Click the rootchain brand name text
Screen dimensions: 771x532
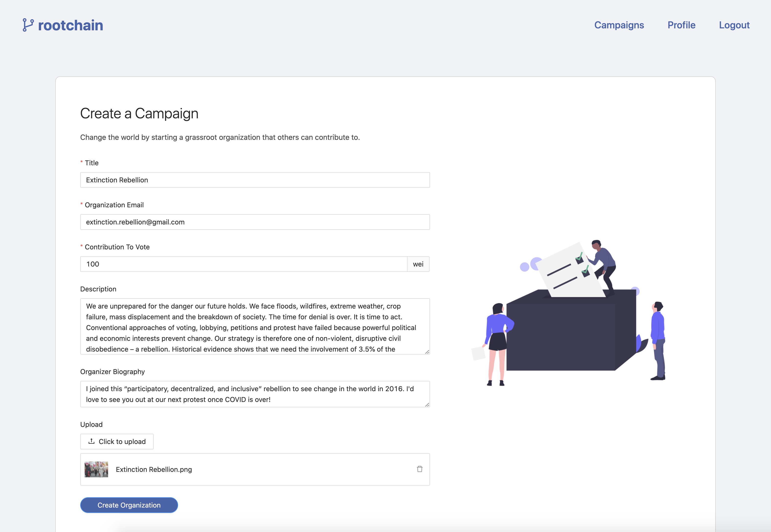click(x=70, y=25)
